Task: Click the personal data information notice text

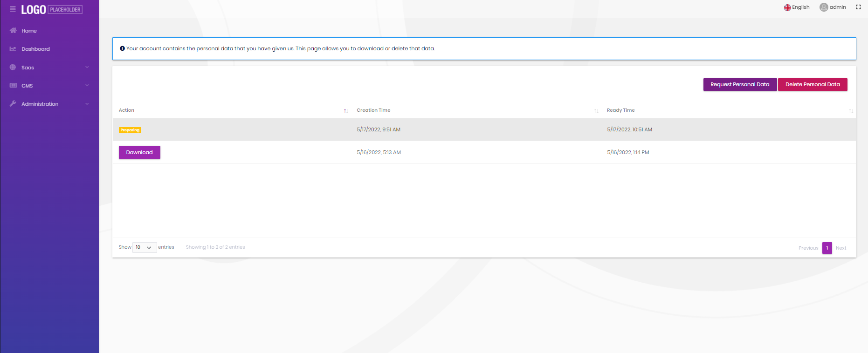Action: pos(280,48)
